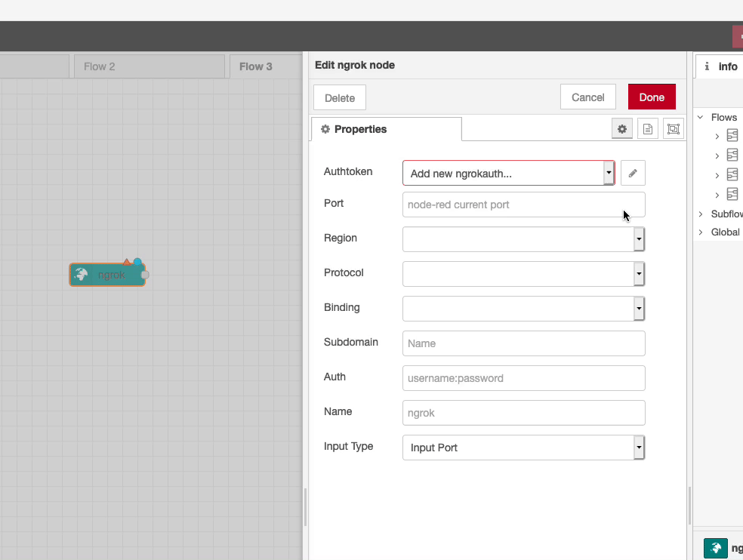The image size is (743, 560).
Task: Click the second flow icon in Flows tree
Action: pos(732,155)
